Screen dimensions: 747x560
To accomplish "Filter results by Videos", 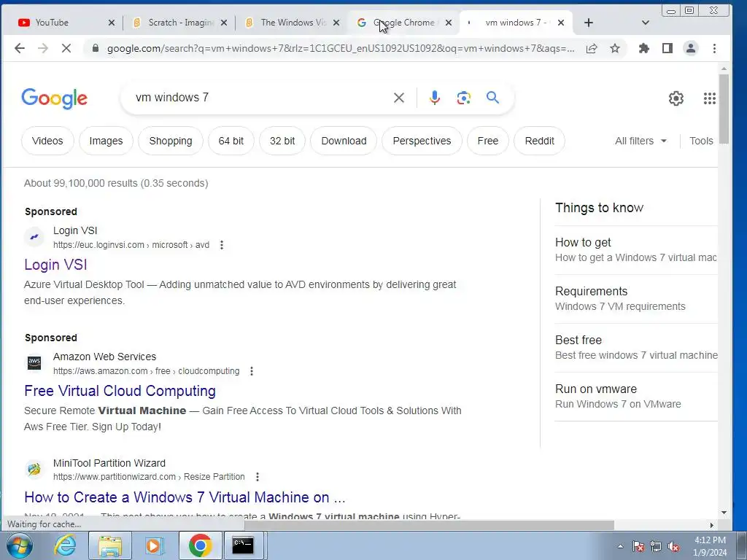I will [x=47, y=141].
